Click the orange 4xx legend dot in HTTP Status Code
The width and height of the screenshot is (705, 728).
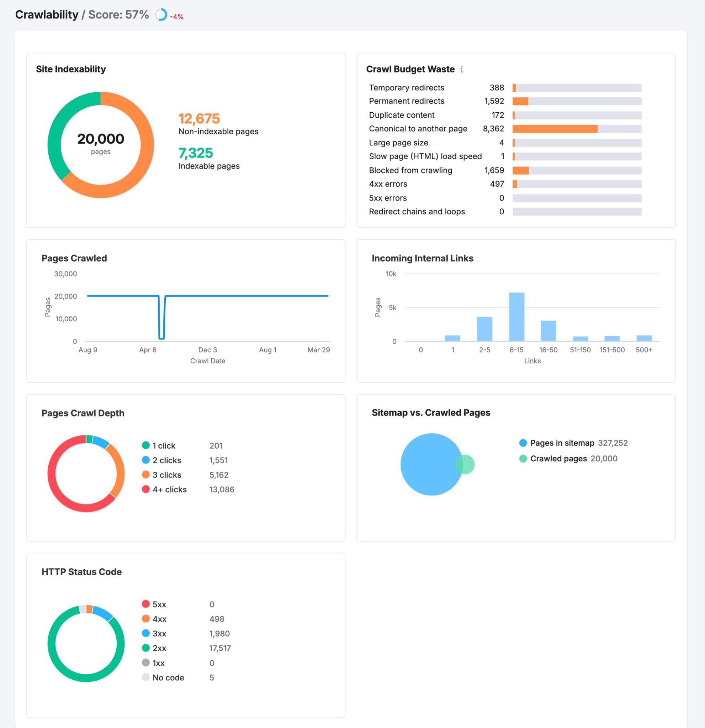point(145,619)
